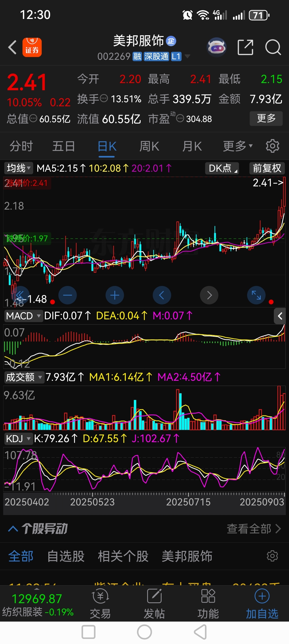Open 个股异动 settings gear
The image size is (289, 644).
pyautogui.click(x=272, y=556)
